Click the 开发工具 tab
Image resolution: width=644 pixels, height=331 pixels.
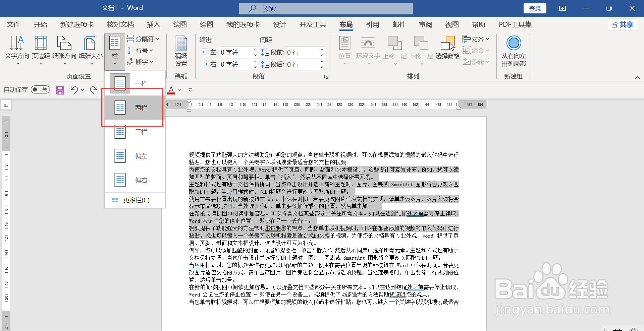pyautogui.click(x=313, y=24)
